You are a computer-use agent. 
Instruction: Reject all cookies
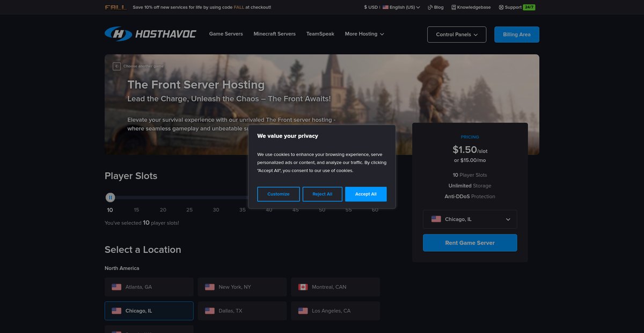323,194
